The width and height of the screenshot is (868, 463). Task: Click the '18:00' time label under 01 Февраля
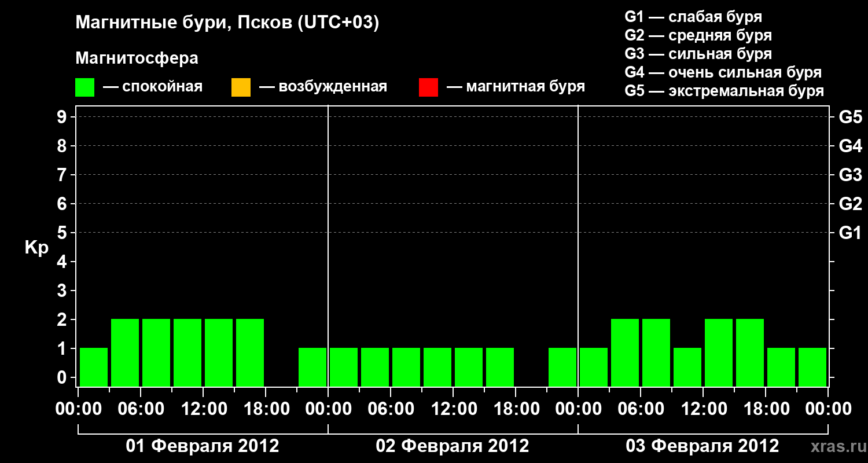266,409
